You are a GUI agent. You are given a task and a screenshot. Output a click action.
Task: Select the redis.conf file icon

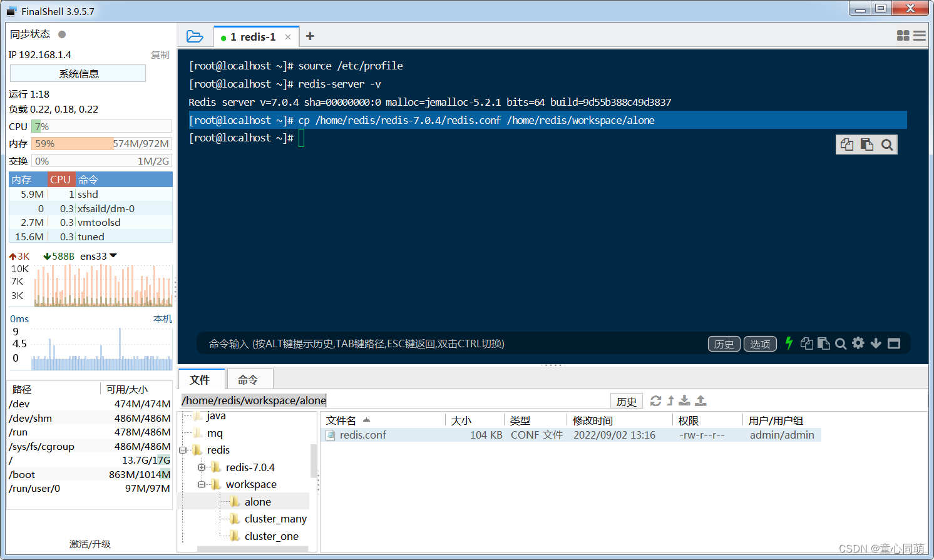(x=331, y=435)
